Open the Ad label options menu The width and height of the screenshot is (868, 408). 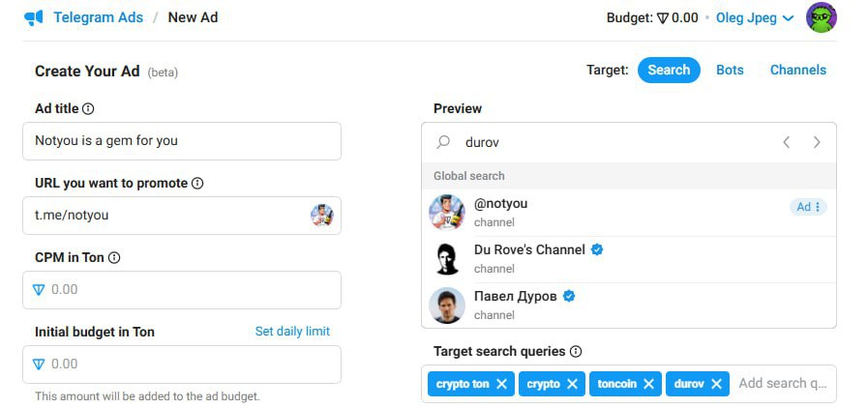pyautogui.click(x=808, y=207)
